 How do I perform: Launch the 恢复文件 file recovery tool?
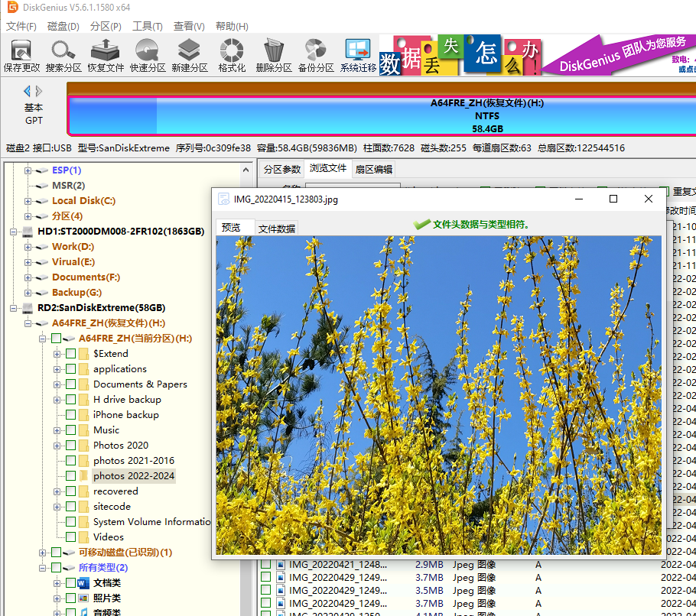pos(106,56)
